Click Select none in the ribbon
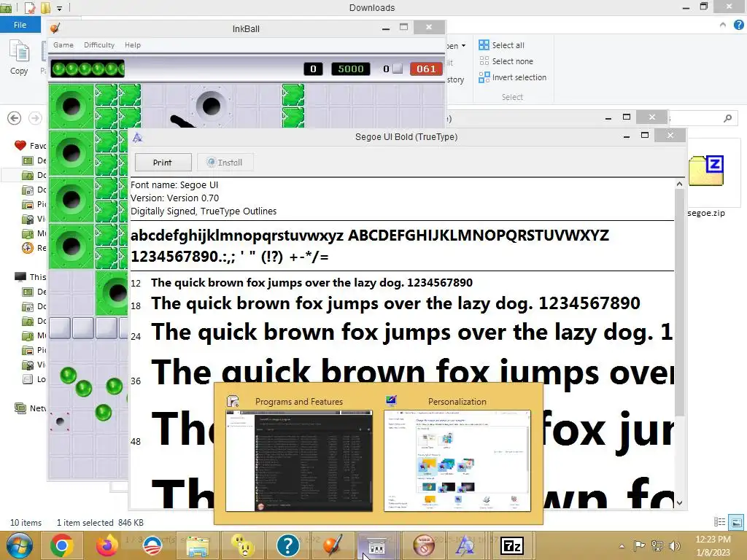Viewport: 747px width, 560px height. [x=506, y=61]
